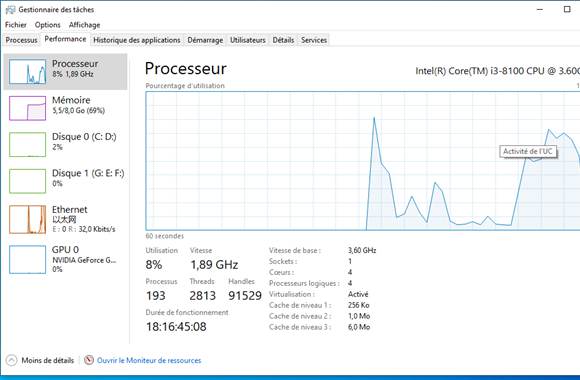Click the Task Manager title bar icon

click(10, 10)
